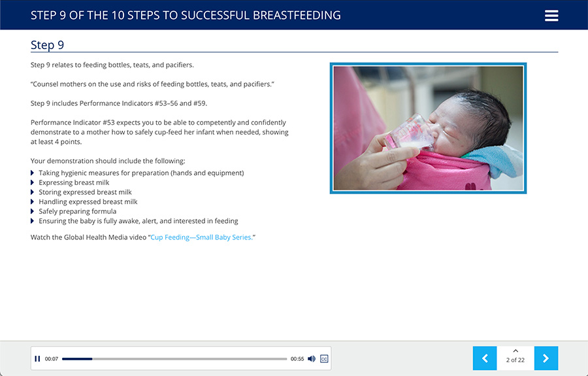Click the arrow bullet beside "Expressing breast milk"
588x376 pixels.
point(33,182)
